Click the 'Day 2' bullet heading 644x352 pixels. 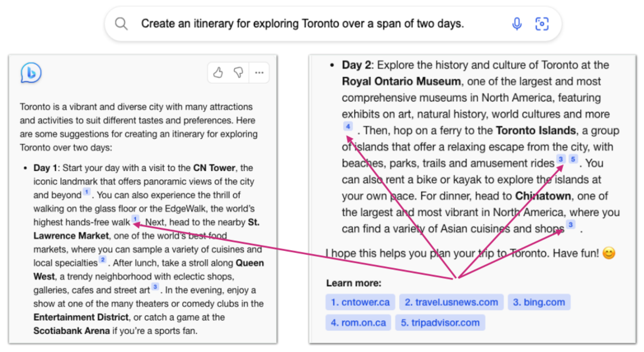click(358, 65)
